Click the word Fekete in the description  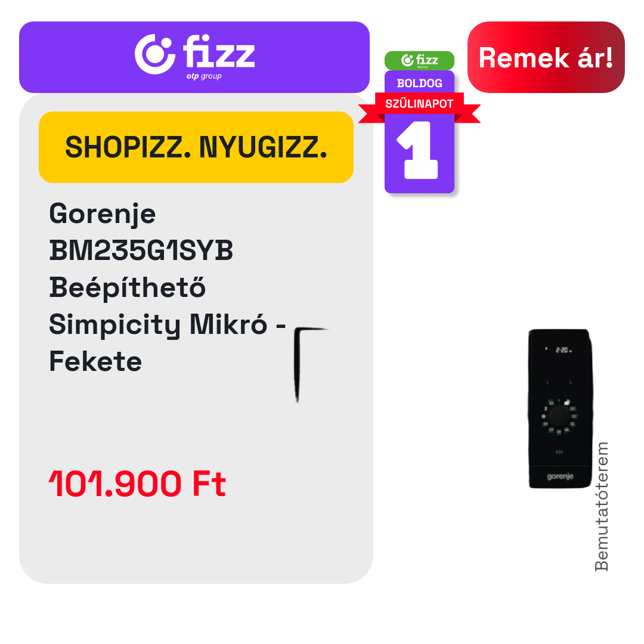pyautogui.click(x=95, y=361)
